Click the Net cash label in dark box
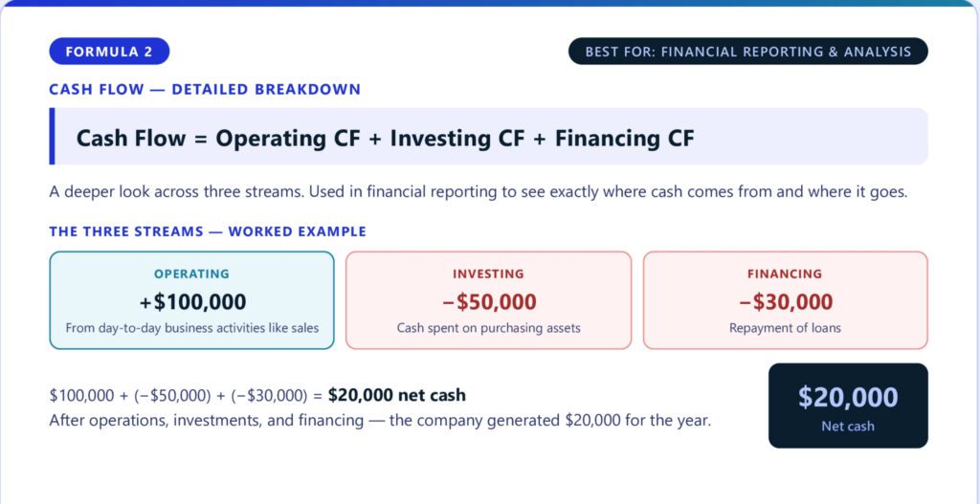The height and width of the screenshot is (504, 980). 848,426
